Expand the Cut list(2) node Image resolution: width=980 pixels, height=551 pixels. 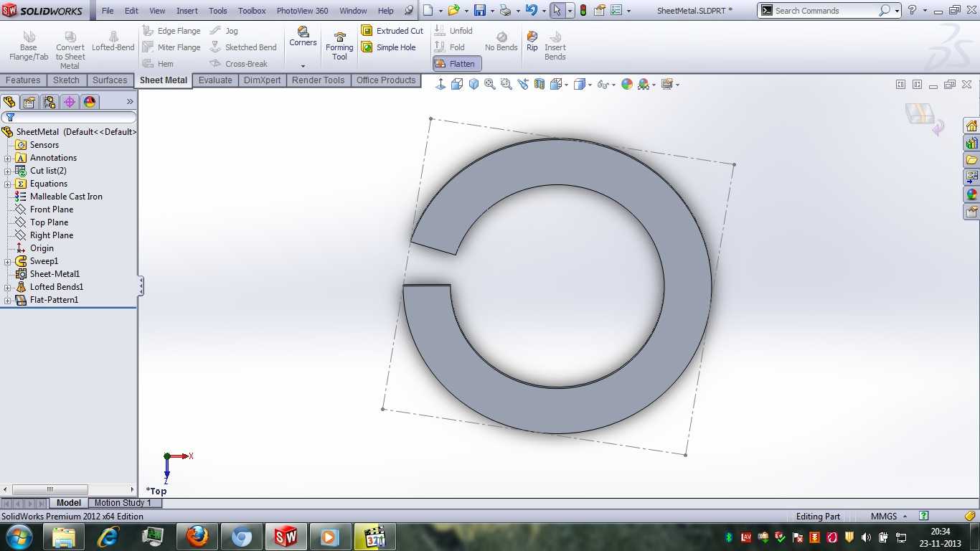8,171
